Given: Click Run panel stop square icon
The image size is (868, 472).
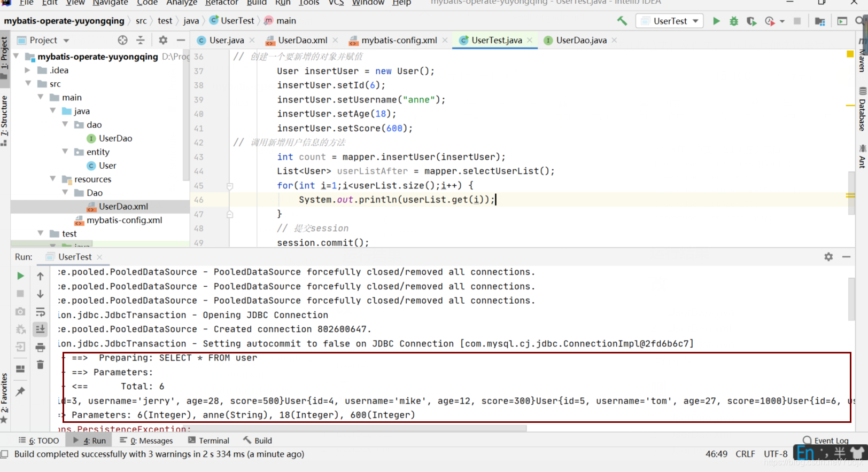Looking at the screenshot, I should click(x=20, y=294).
